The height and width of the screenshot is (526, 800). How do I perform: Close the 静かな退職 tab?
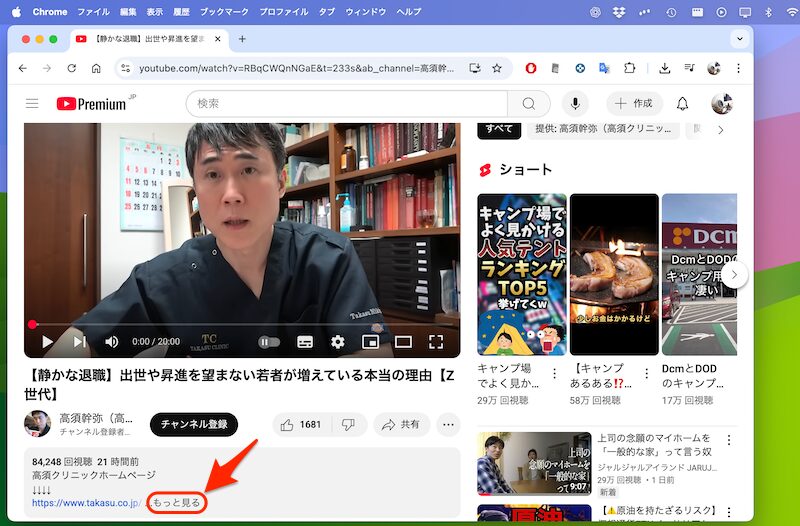(x=217, y=39)
